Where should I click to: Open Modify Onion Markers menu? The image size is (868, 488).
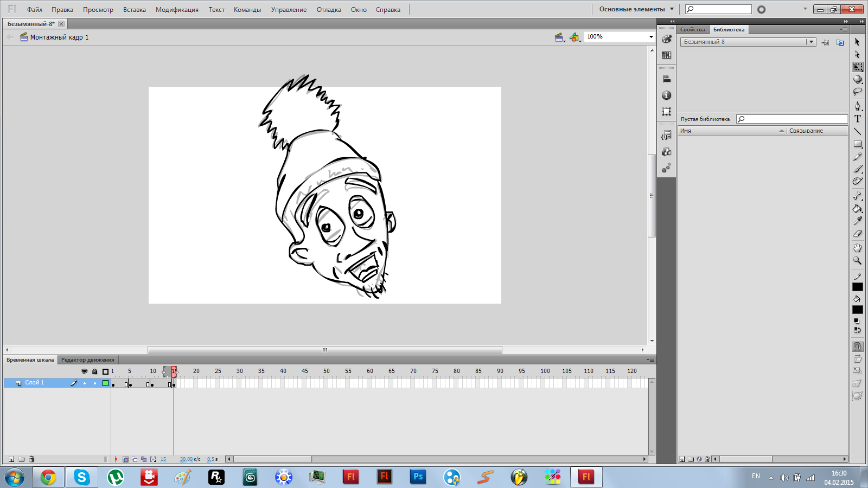153,459
